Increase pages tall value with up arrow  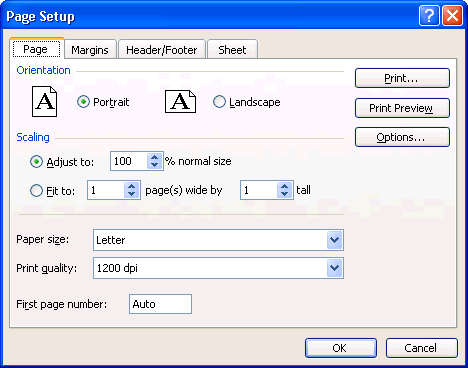284,186
